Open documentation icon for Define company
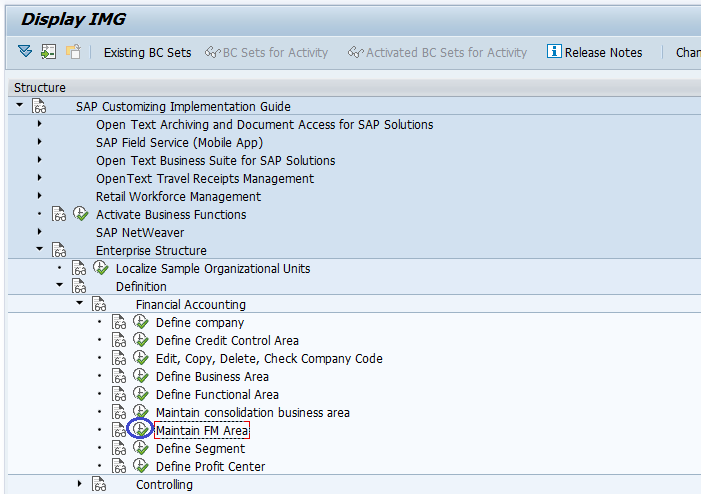This screenshot has width=701, height=494. (x=119, y=322)
